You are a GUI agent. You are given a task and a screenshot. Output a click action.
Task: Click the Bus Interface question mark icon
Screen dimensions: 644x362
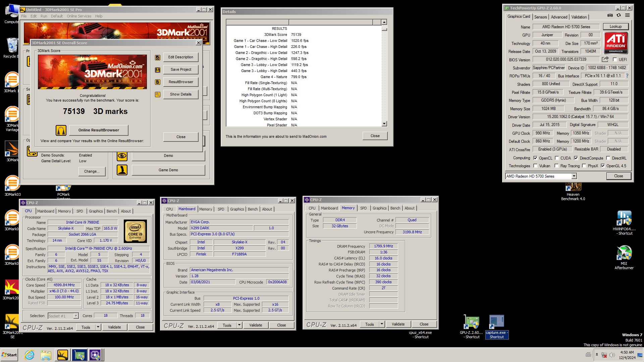[627, 76]
